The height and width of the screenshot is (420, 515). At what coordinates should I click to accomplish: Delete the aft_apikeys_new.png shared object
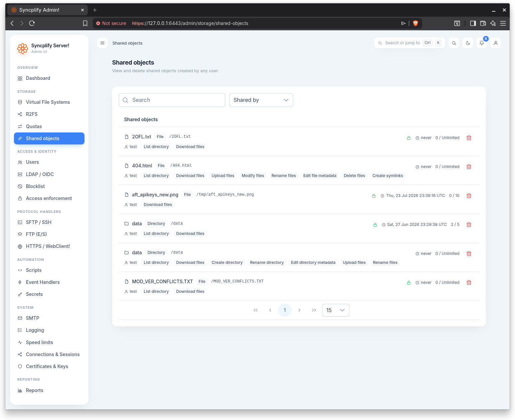(x=469, y=196)
